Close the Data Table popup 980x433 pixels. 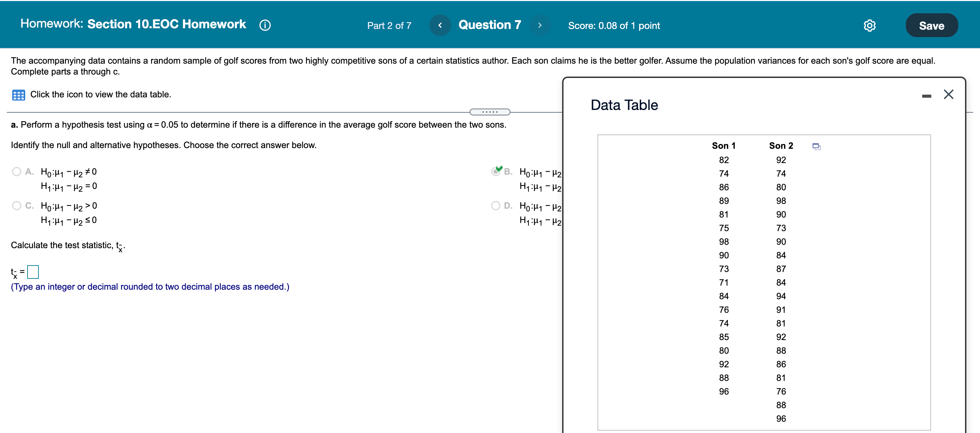948,94
